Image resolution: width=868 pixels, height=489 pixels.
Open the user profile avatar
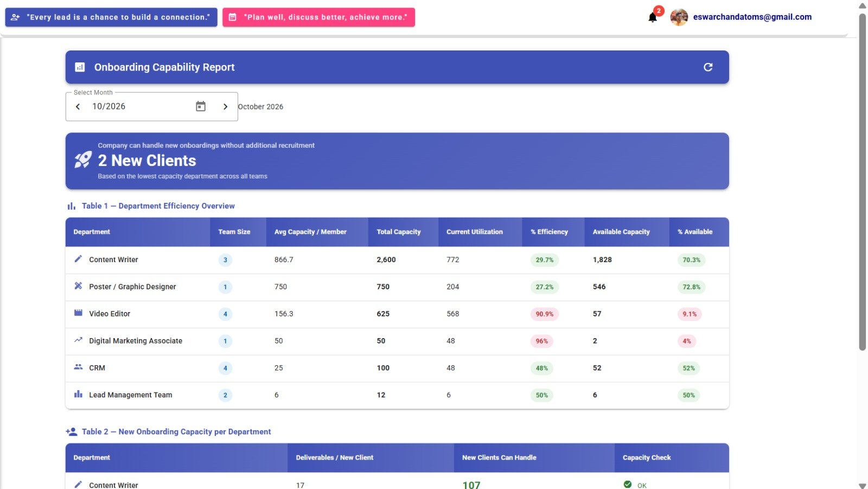[679, 17]
